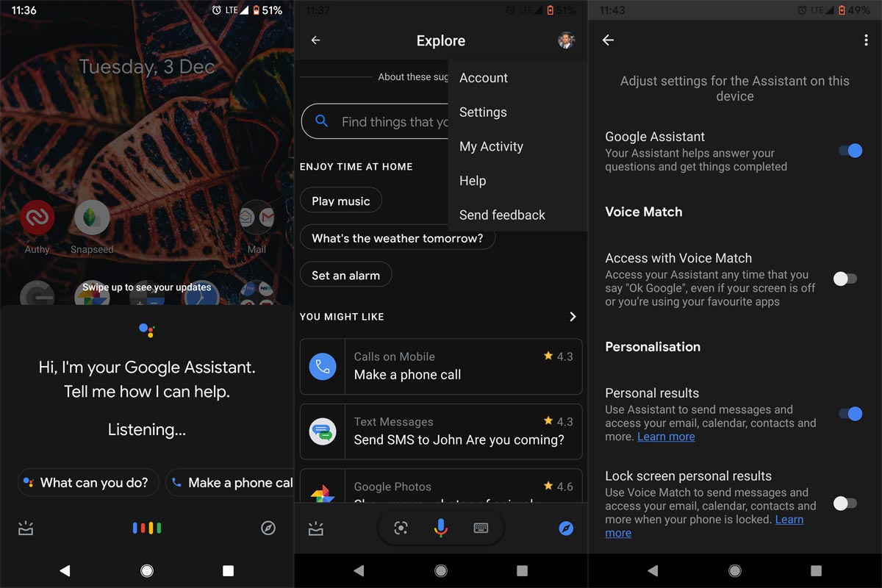Open the 'Send SMS to John' card
This screenshot has height=588, width=882.
click(441, 431)
